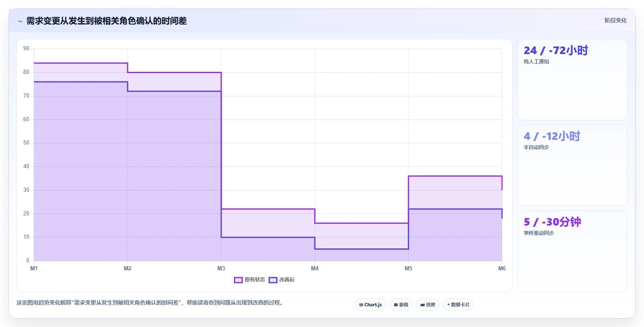644x327 pixels.
Task: Click the 90 y-axis tick label
Action: click(x=26, y=49)
